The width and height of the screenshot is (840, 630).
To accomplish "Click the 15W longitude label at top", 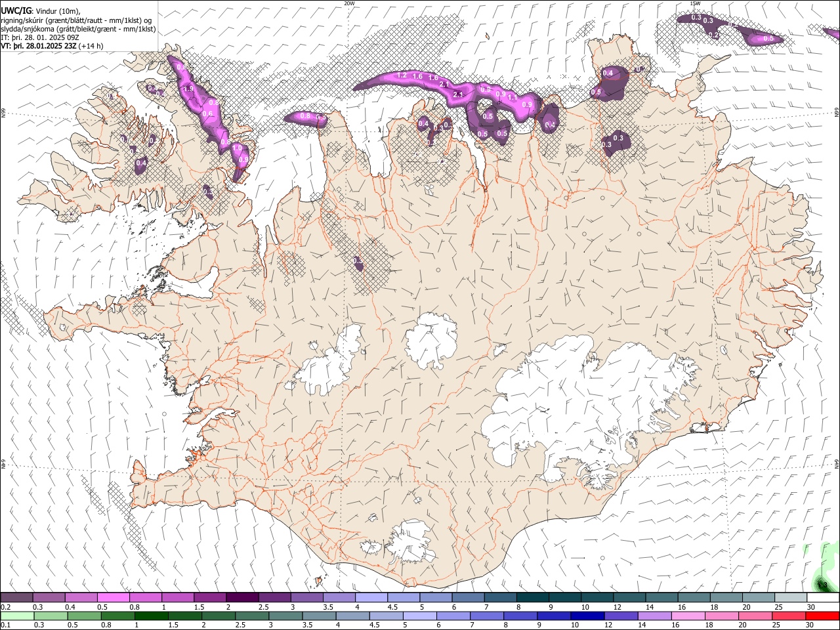I will [x=695, y=3].
